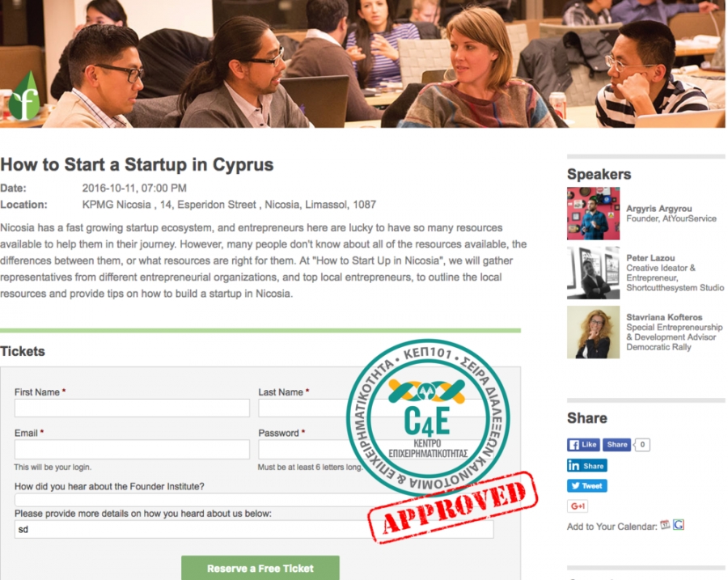
Task: Focus the First Name field
Action: pyautogui.click(x=132, y=408)
